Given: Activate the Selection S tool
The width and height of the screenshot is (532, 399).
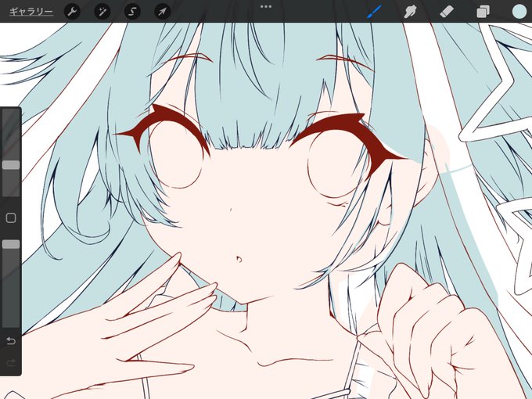Looking at the screenshot, I should click(x=132, y=12).
